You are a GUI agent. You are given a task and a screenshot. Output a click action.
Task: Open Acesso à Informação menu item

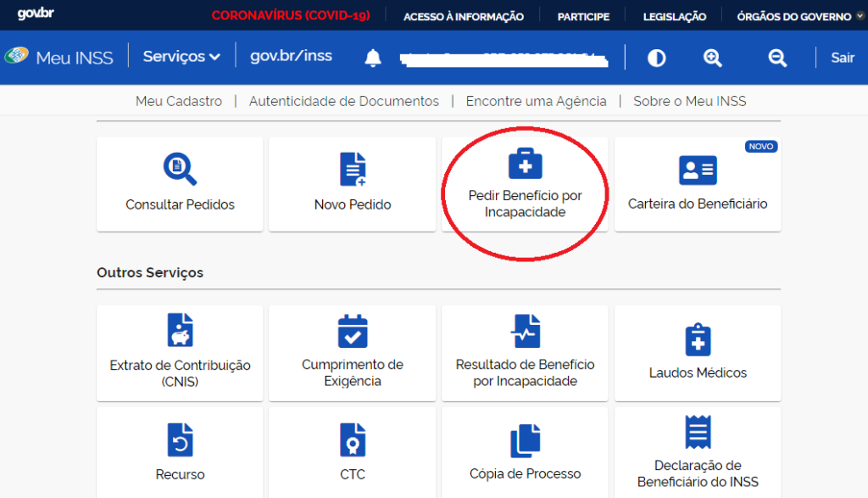click(x=464, y=17)
